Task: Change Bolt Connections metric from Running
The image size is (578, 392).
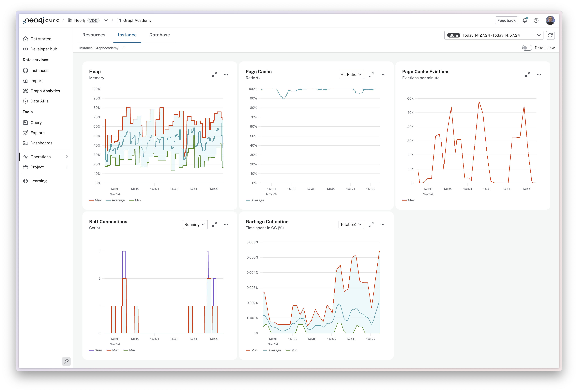Action: click(x=195, y=224)
